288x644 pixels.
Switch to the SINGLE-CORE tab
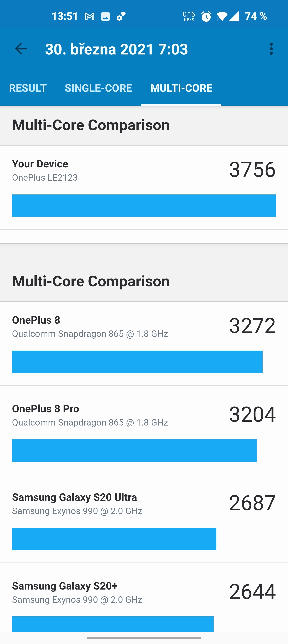[x=98, y=88]
